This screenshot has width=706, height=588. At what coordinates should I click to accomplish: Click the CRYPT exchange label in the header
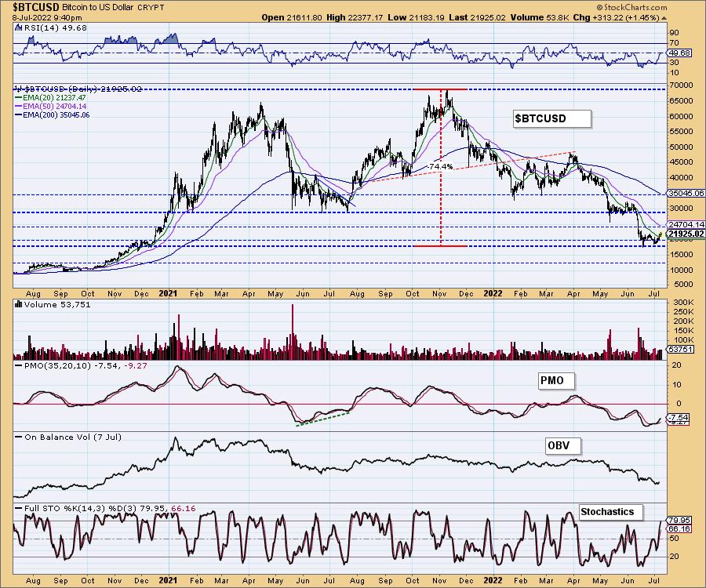(151, 8)
